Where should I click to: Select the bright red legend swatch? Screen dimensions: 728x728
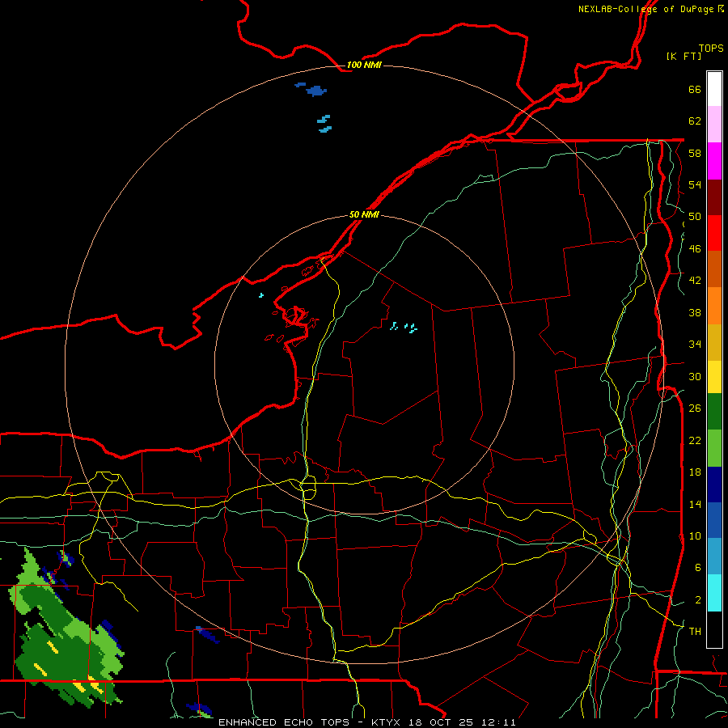coord(714,233)
